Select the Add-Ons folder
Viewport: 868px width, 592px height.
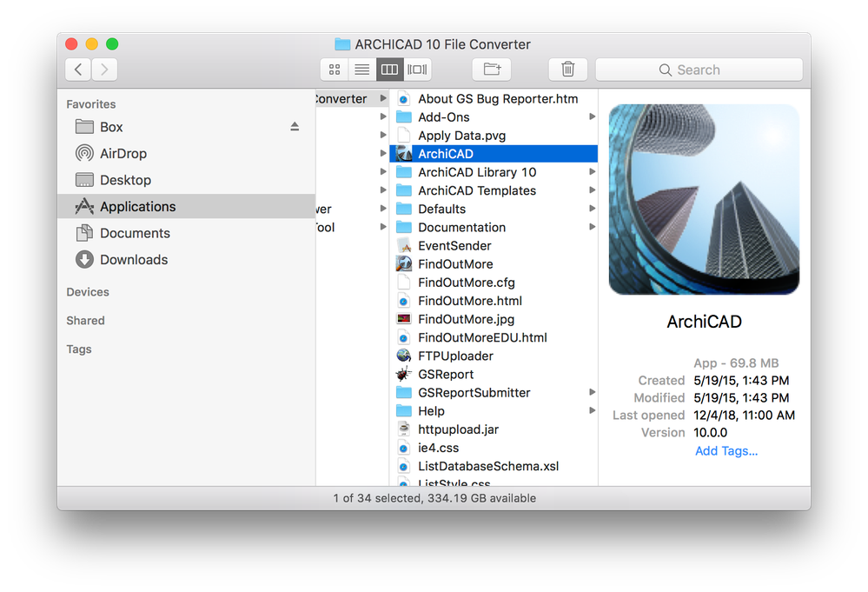tap(494, 117)
